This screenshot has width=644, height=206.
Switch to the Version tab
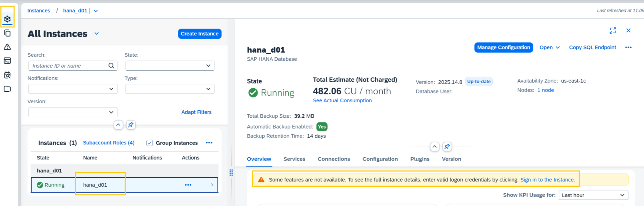coord(451,159)
